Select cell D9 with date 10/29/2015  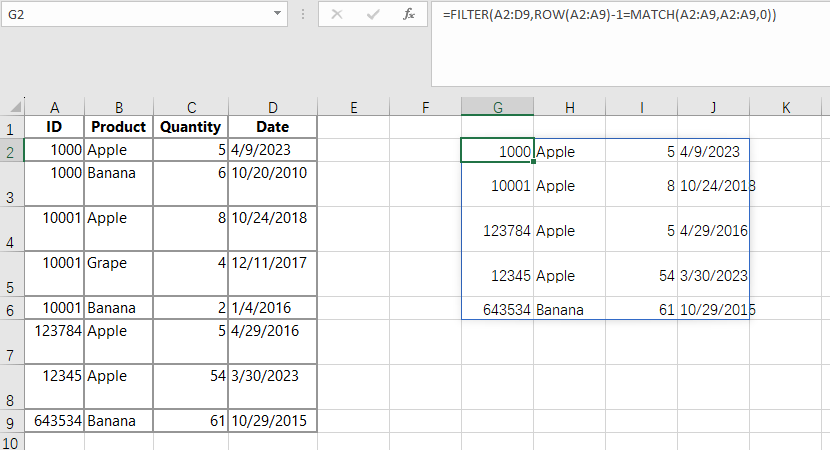(273, 420)
